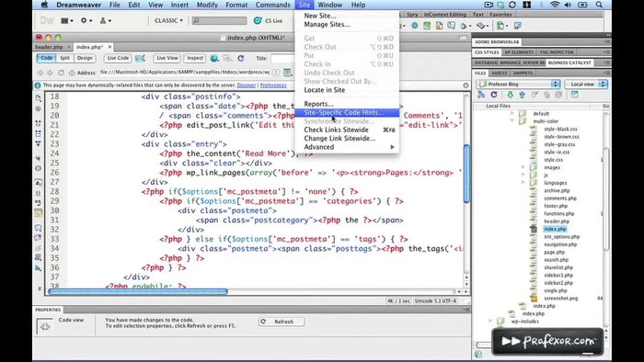Screen dimensions: 644x362
Task: Open the Local view dropdown
Action: [586, 84]
